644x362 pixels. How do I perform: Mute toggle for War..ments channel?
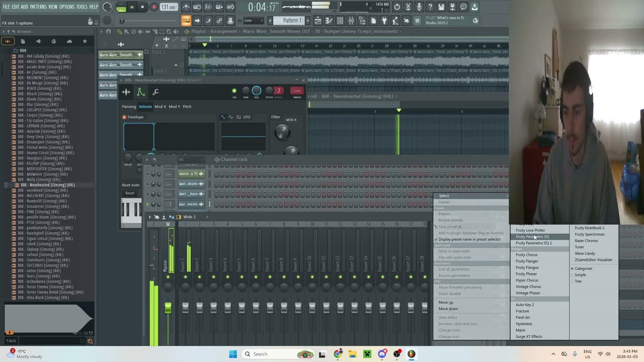pyautogui.click(x=147, y=204)
